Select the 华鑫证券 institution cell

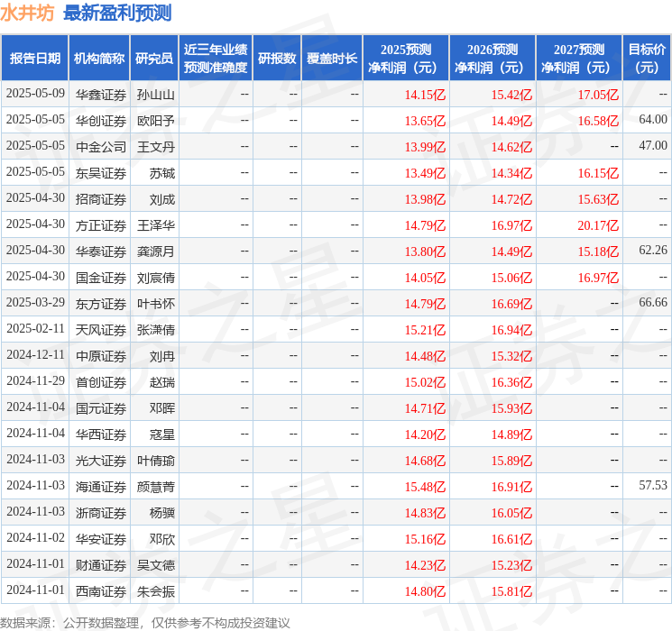point(101,95)
